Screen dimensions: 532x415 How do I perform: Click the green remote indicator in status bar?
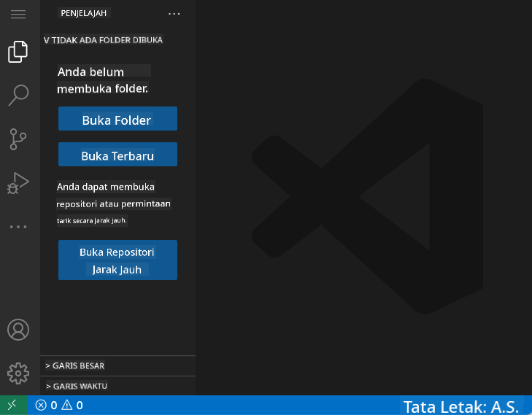pos(13,405)
